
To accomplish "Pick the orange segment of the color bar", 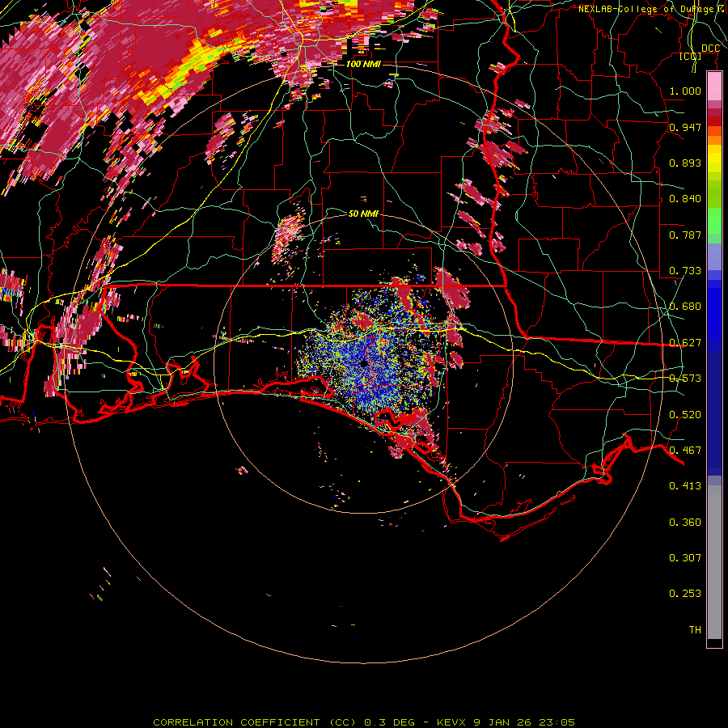I will coord(714,139).
